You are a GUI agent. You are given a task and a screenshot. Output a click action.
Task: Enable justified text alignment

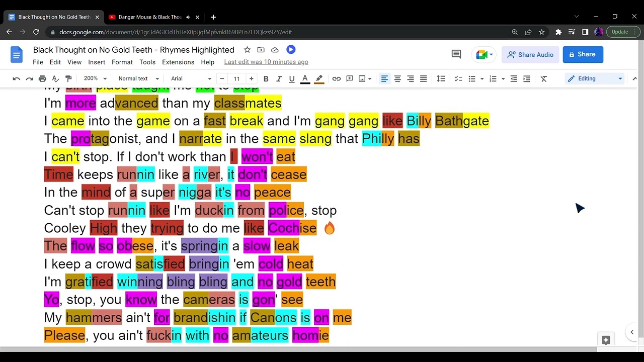click(424, 78)
